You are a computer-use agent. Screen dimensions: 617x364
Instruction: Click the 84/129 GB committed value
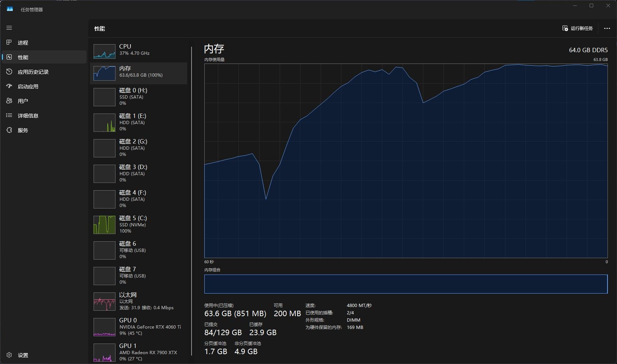point(223,333)
